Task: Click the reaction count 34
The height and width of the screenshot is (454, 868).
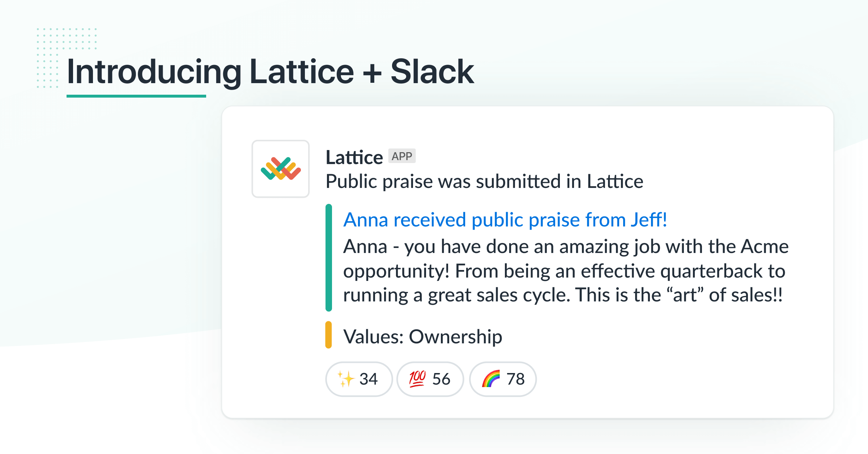Action: [x=369, y=379]
